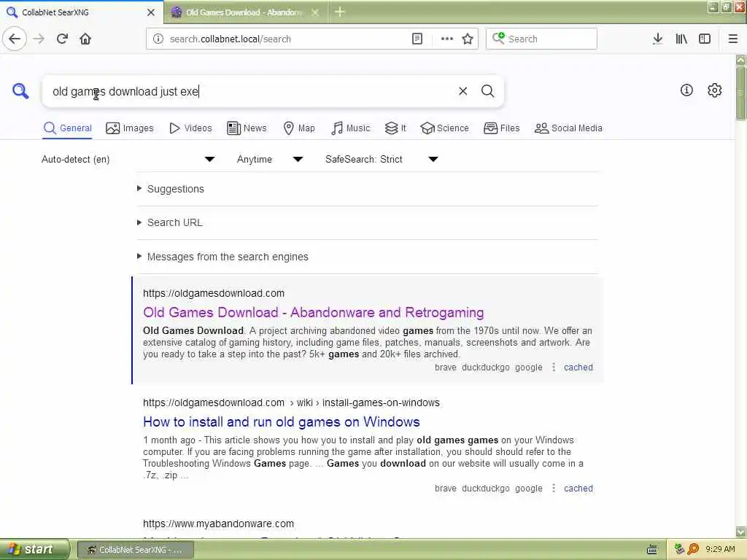Click scrollbar down arrow
747x560 pixels.
pyautogui.click(x=741, y=532)
